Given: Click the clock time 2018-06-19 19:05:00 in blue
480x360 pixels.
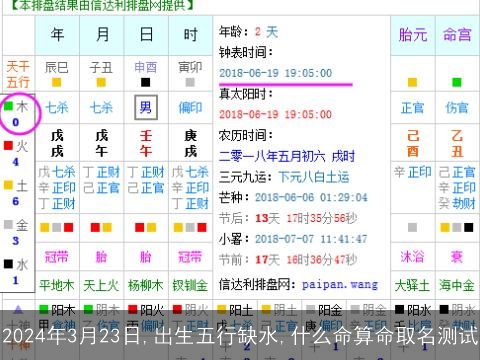Looking at the screenshot, I should [x=275, y=73].
